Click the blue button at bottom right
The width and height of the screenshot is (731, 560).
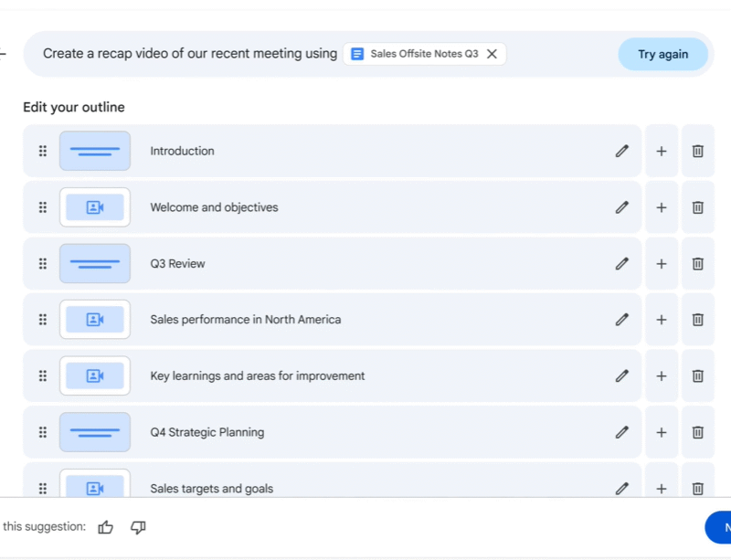(718, 527)
